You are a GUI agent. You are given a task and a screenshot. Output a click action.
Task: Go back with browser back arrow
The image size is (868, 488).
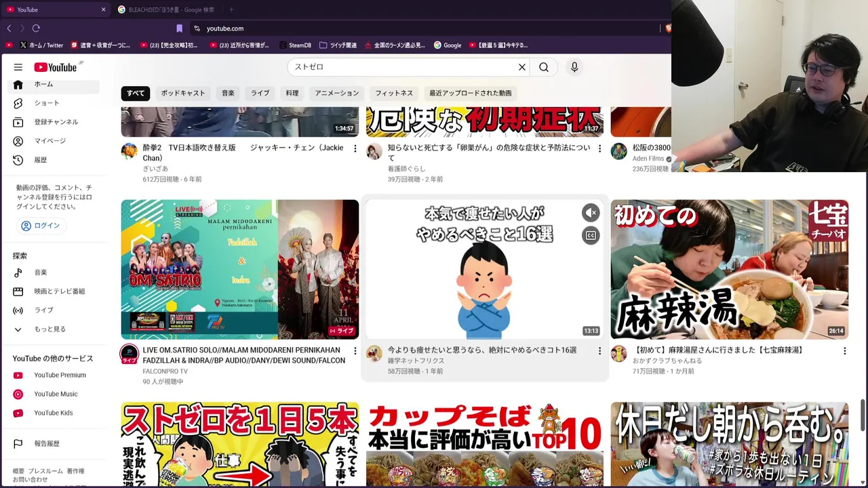(9, 28)
